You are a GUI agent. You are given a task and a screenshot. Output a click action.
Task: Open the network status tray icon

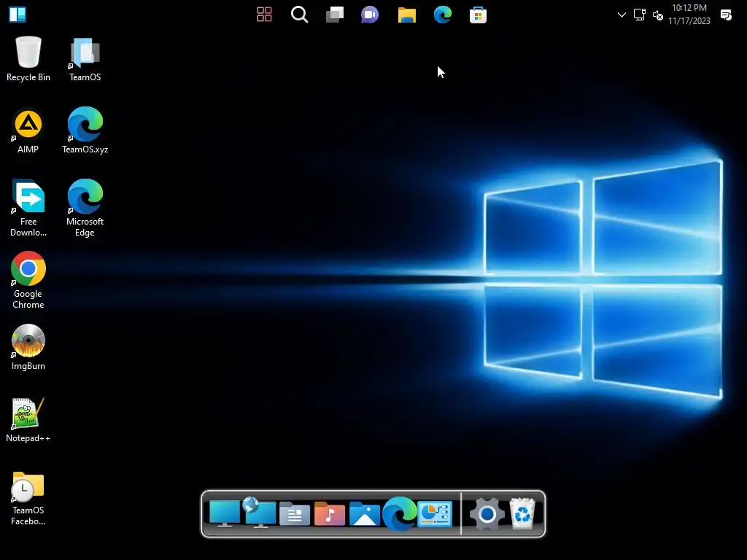point(639,15)
